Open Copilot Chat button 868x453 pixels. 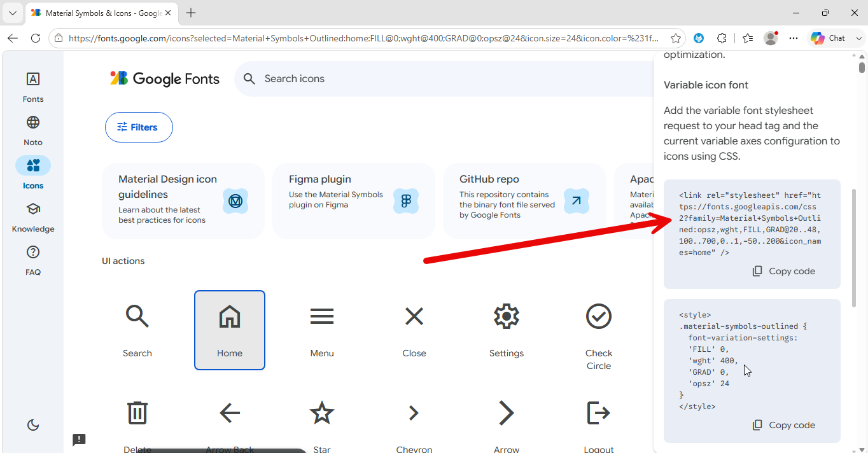click(829, 38)
